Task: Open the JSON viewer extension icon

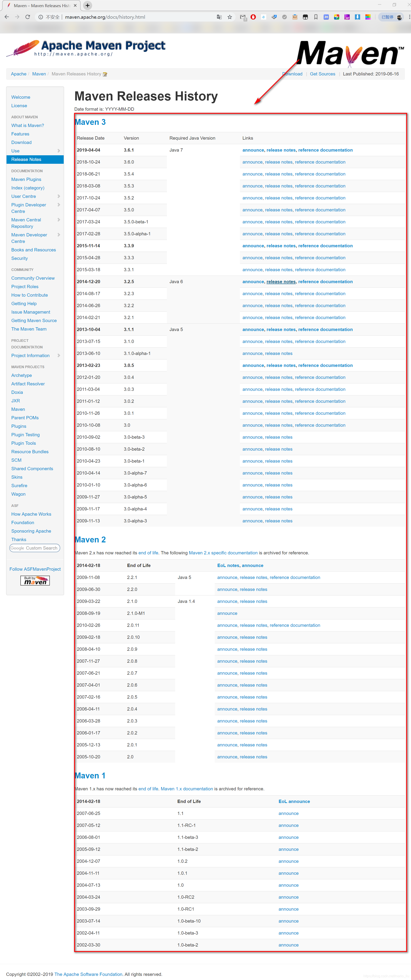Action: [x=263, y=17]
